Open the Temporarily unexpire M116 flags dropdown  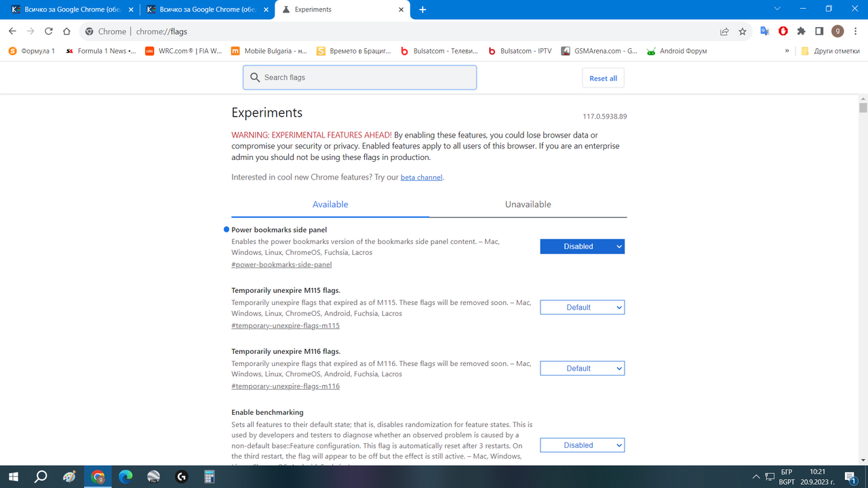[x=583, y=369]
